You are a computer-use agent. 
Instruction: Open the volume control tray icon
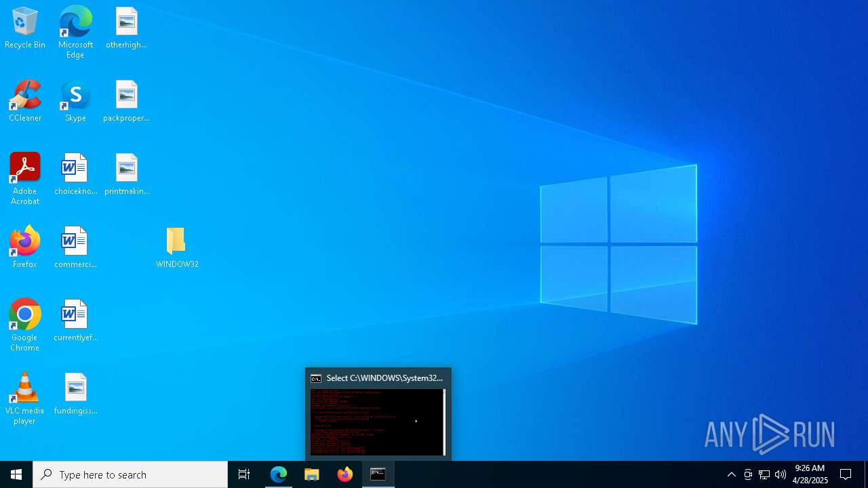[x=781, y=474]
